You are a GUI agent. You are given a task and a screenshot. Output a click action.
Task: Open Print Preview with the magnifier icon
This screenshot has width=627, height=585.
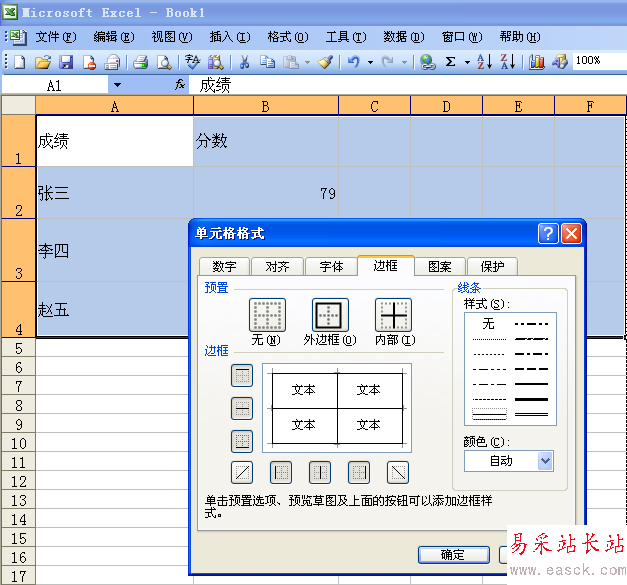click(x=164, y=62)
